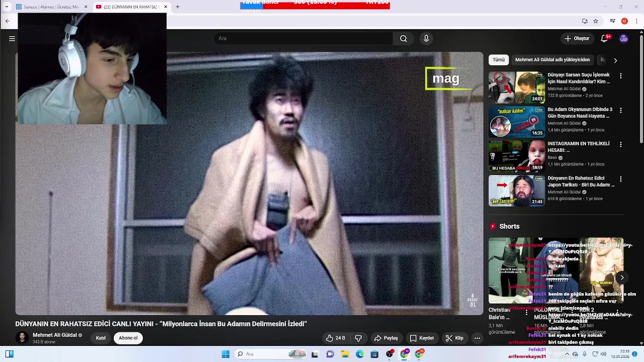Click the search magnifier button
644x362 pixels.
(x=404, y=39)
